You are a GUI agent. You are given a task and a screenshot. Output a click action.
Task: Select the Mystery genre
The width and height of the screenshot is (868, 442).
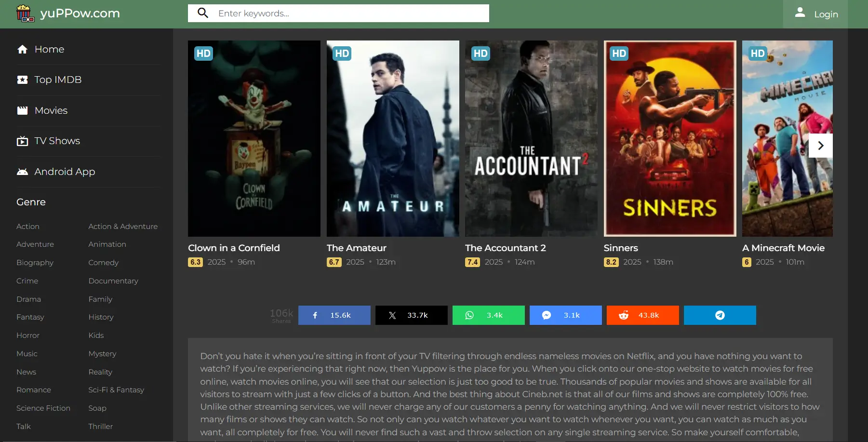(x=102, y=354)
